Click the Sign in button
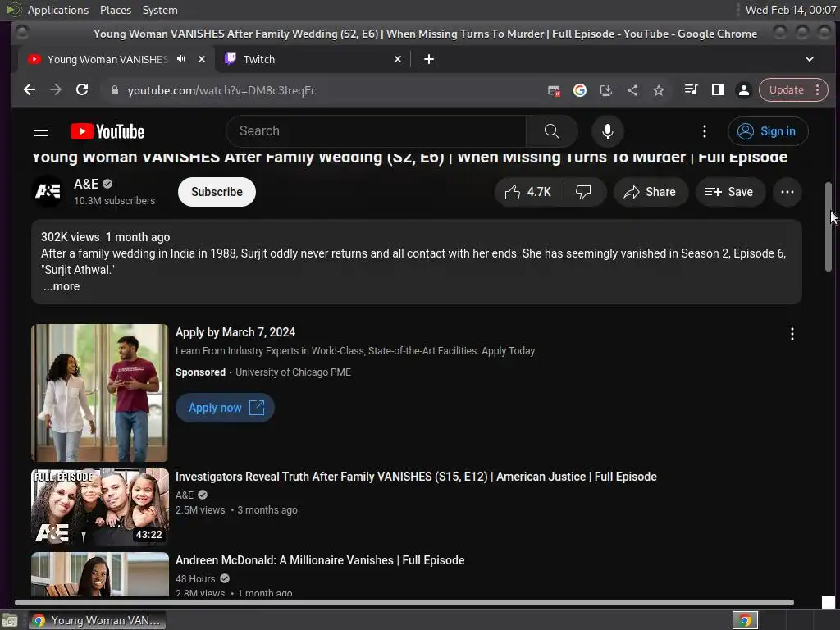The width and height of the screenshot is (840, 630). tap(768, 131)
